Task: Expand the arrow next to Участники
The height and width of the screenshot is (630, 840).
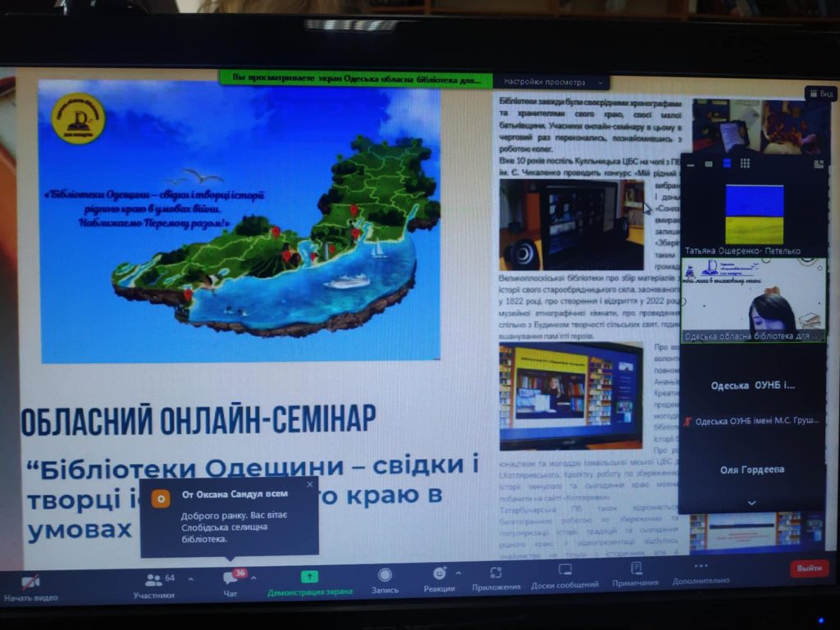Action: pos(190,579)
